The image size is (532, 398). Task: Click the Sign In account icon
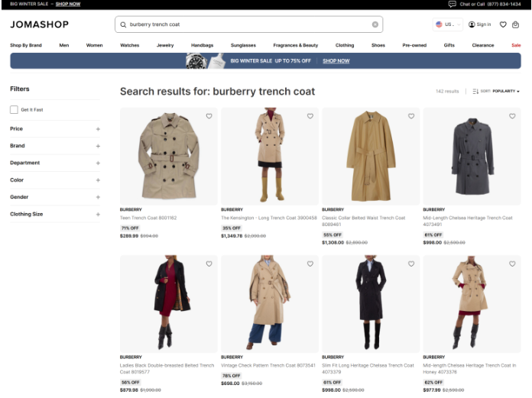(472, 24)
